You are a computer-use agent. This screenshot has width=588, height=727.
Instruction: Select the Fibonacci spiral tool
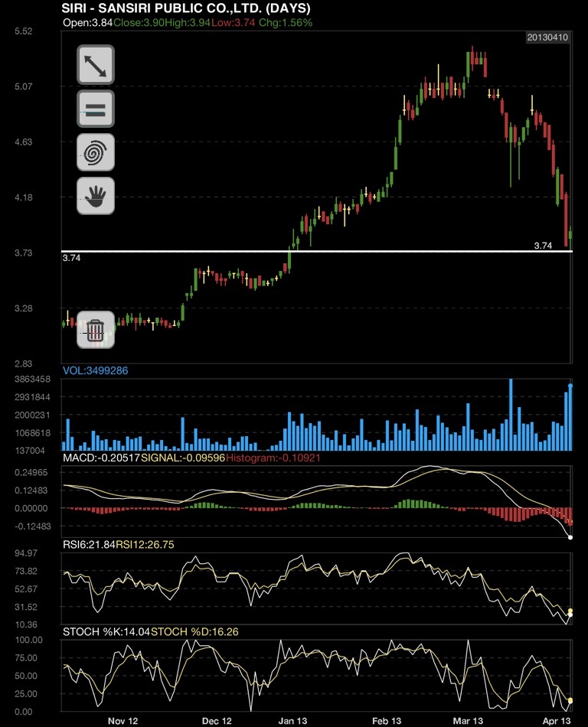[x=96, y=152]
